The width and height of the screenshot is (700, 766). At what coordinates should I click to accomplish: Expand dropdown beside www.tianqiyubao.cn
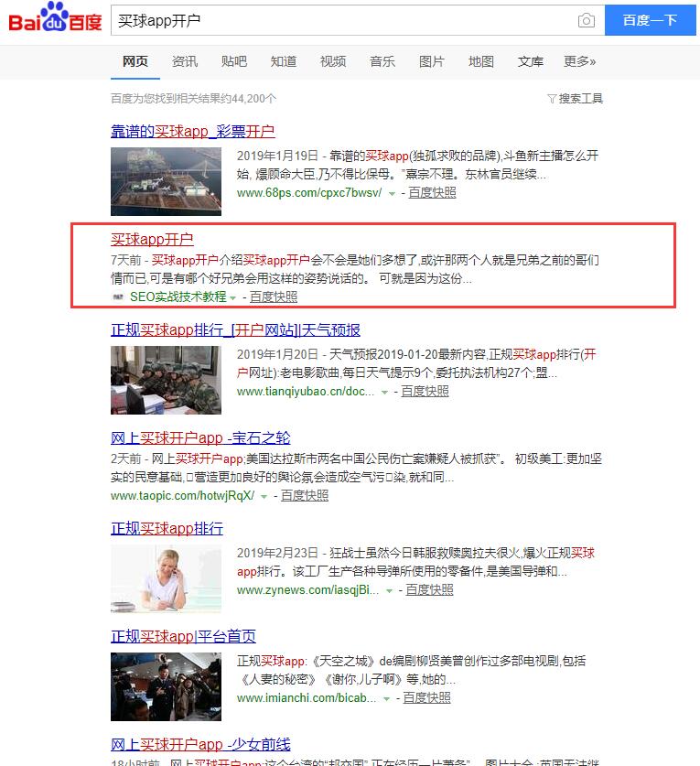point(384,393)
